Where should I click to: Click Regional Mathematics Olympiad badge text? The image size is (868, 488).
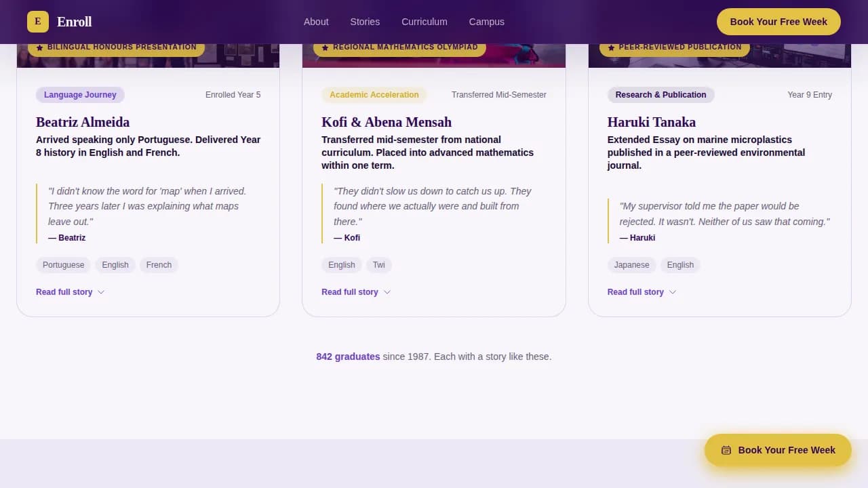pos(406,47)
